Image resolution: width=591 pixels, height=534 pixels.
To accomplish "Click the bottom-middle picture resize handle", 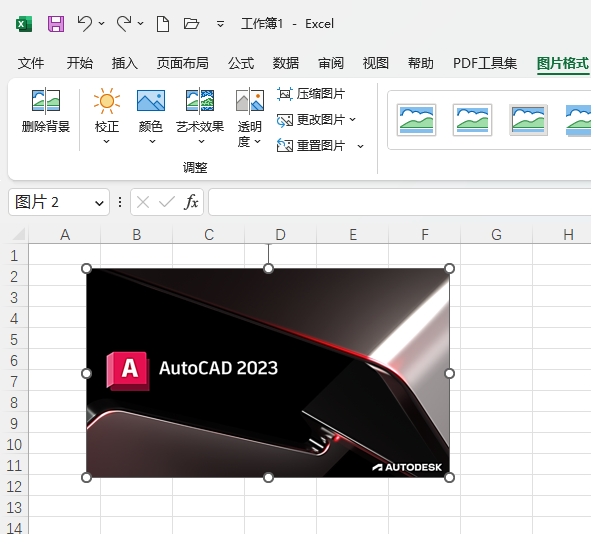I will [268, 477].
